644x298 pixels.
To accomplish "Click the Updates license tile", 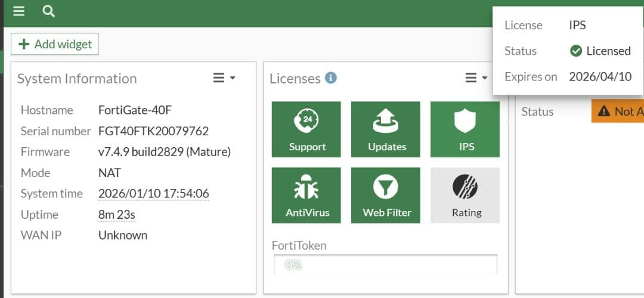I will (x=386, y=129).
